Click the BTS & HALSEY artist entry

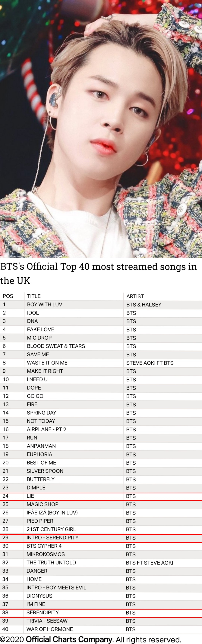(x=144, y=305)
